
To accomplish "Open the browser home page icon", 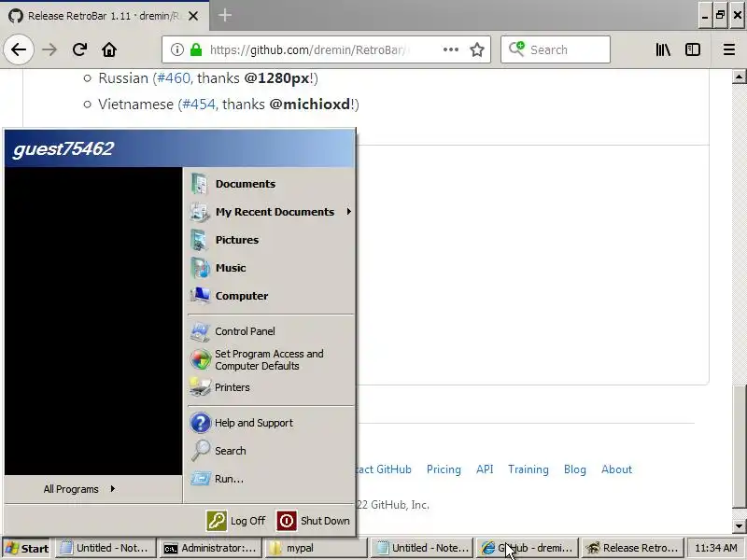I will click(109, 49).
